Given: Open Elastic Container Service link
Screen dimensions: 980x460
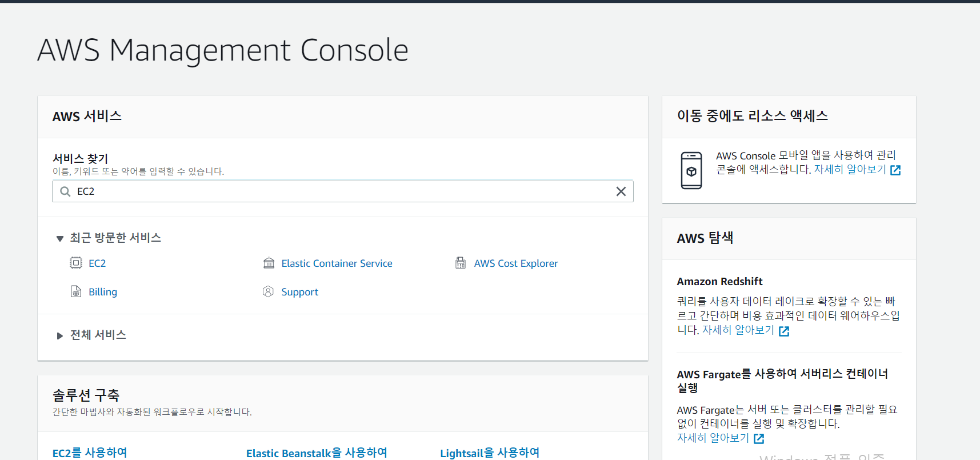Looking at the screenshot, I should coord(337,263).
